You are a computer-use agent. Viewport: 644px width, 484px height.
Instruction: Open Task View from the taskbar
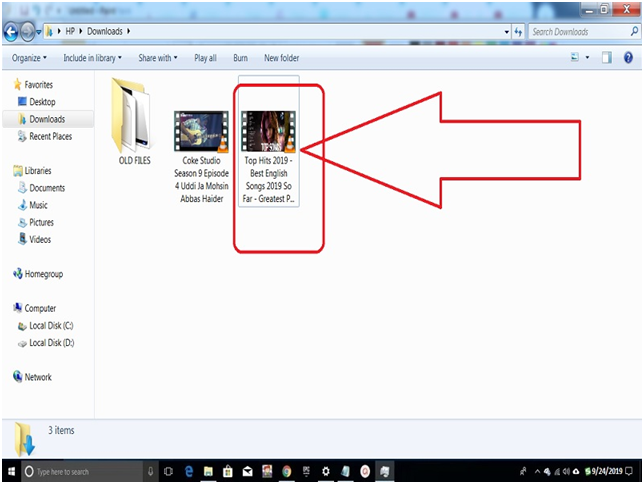[x=168, y=471]
